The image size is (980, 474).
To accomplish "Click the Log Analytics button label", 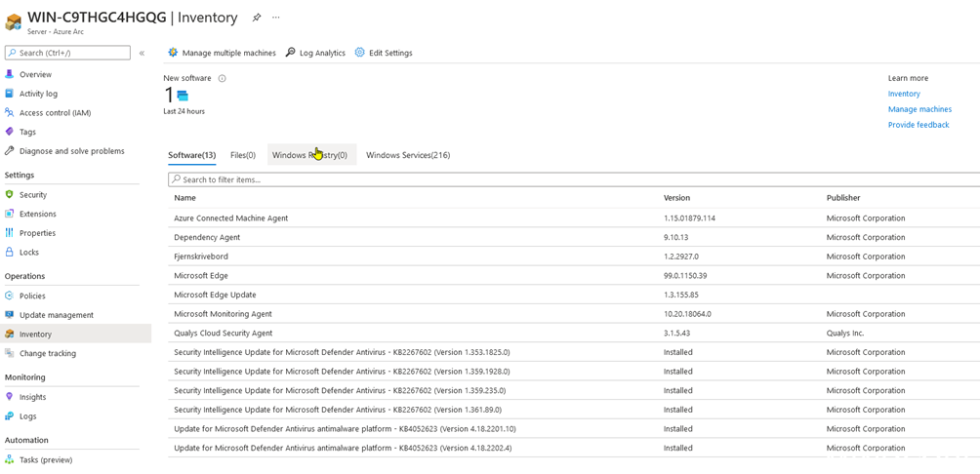I will pos(322,53).
